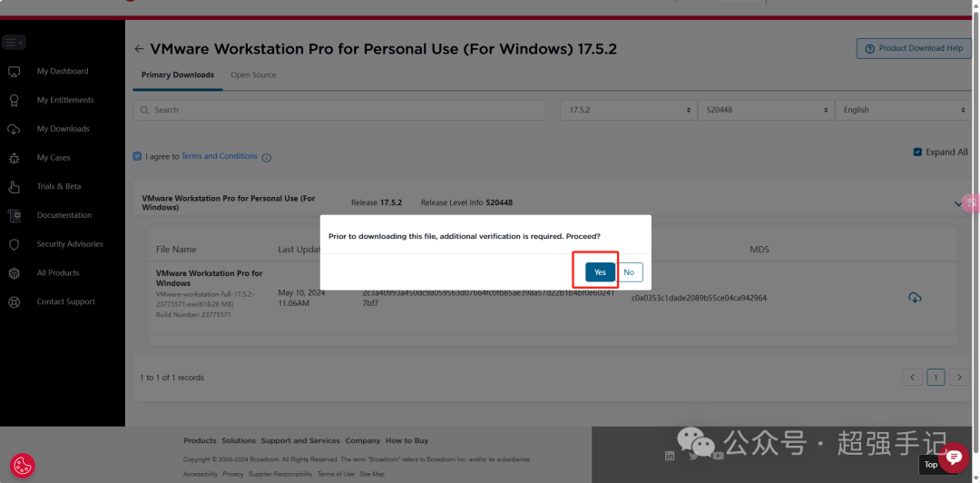Open the red chat bubble icon

[x=954, y=458]
